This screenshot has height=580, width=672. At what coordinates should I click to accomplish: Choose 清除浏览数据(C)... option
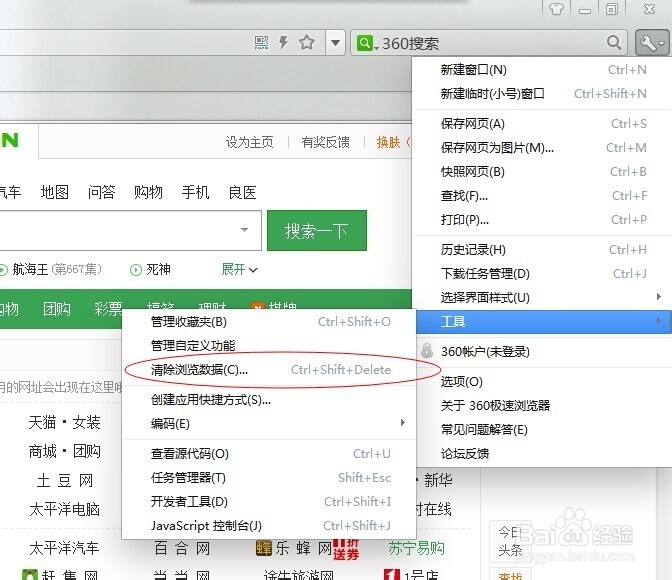(x=270, y=370)
